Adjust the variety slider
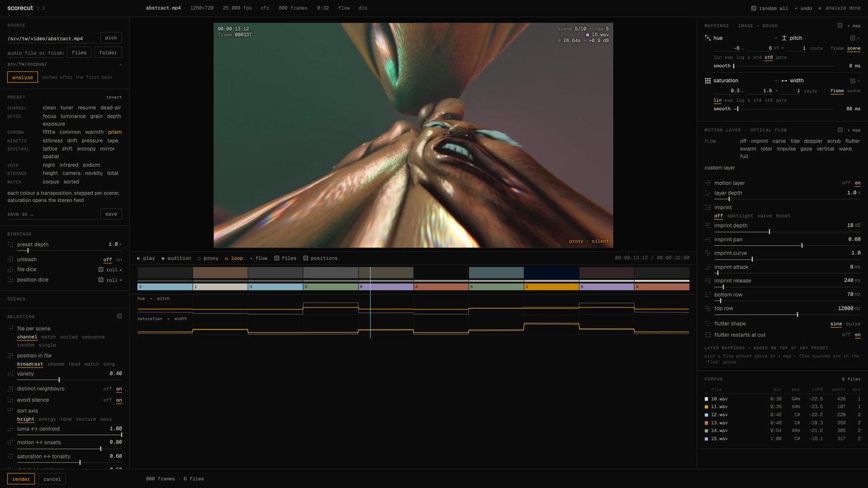 (x=69, y=380)
